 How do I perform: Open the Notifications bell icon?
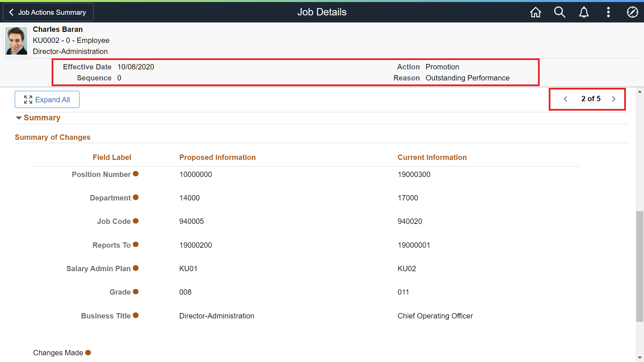[584, 12]
